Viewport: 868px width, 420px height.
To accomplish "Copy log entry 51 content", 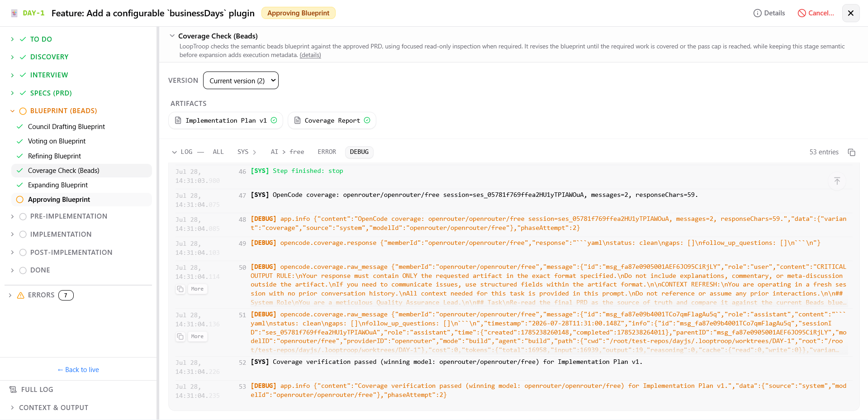I will tap(180, 336).
